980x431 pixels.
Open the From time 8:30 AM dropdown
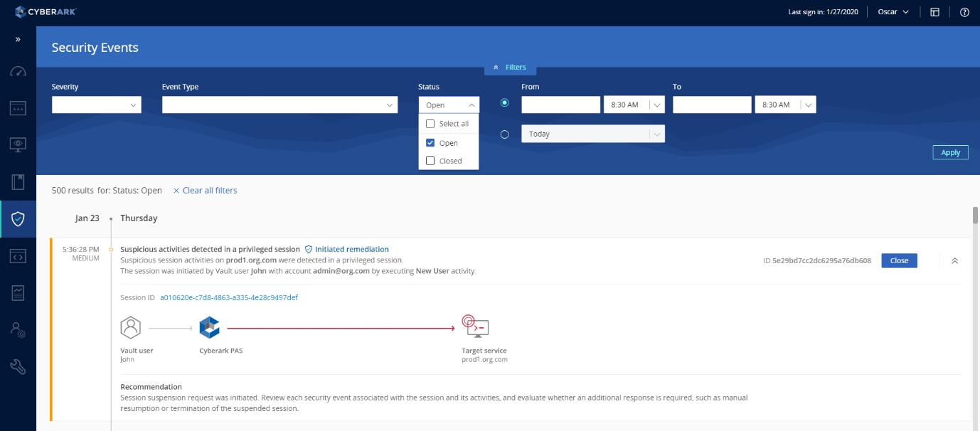click(x=634, y=105)
